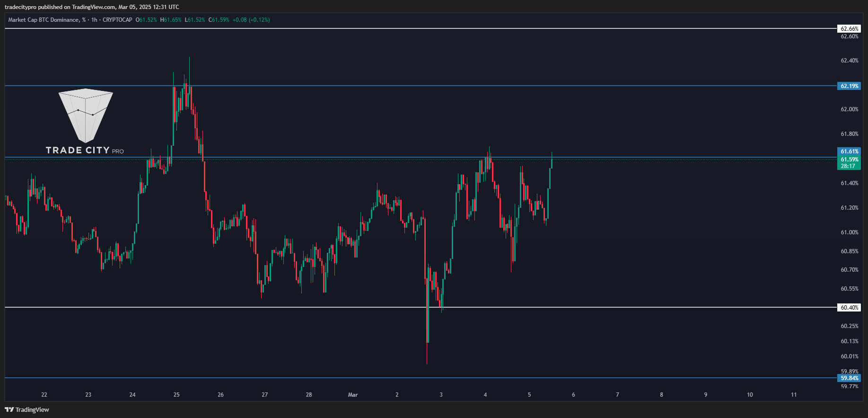Click the 60.13% price axis tick

coord(850,341)
